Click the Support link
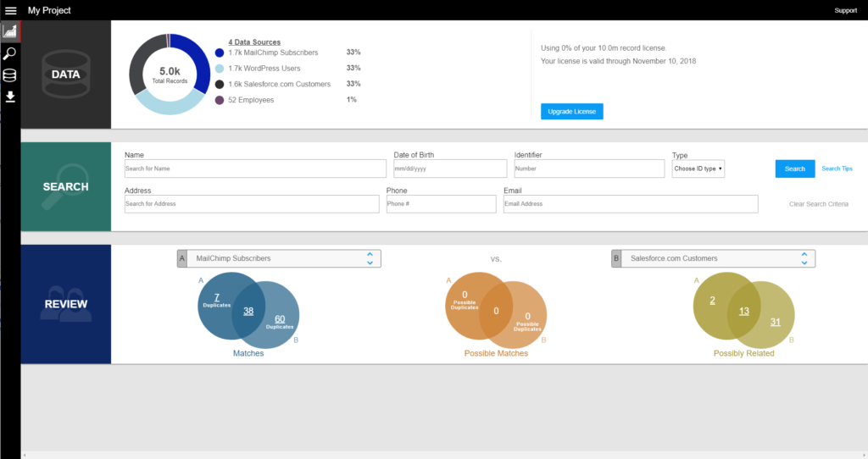Viewport: 868px width, 459px height. [845, 10]
